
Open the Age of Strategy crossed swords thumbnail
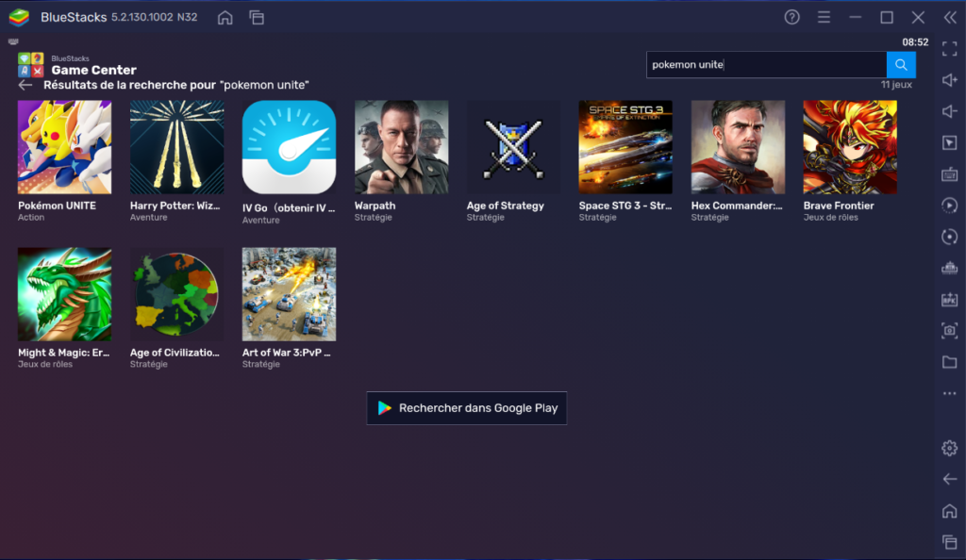[x=513, y=147]
